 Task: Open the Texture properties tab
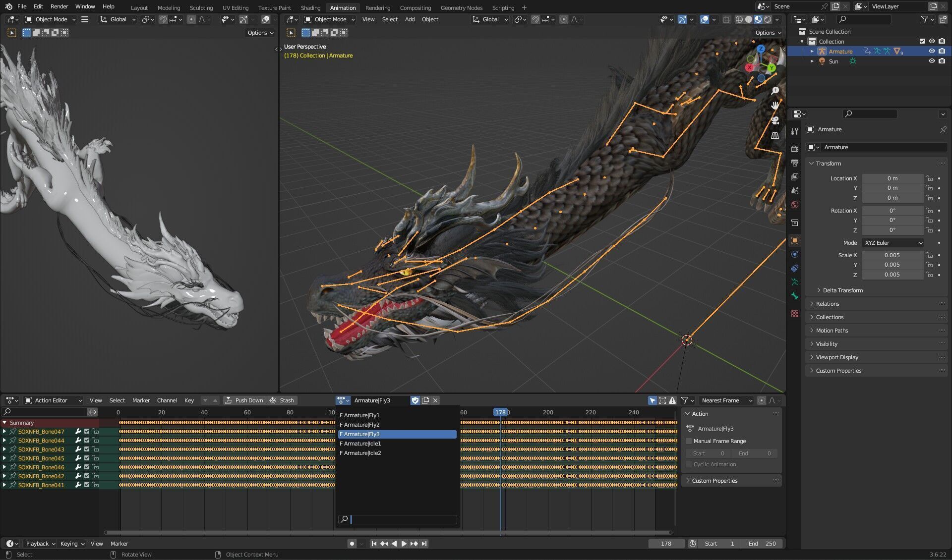pyautogui.click(x=795, y=314)
